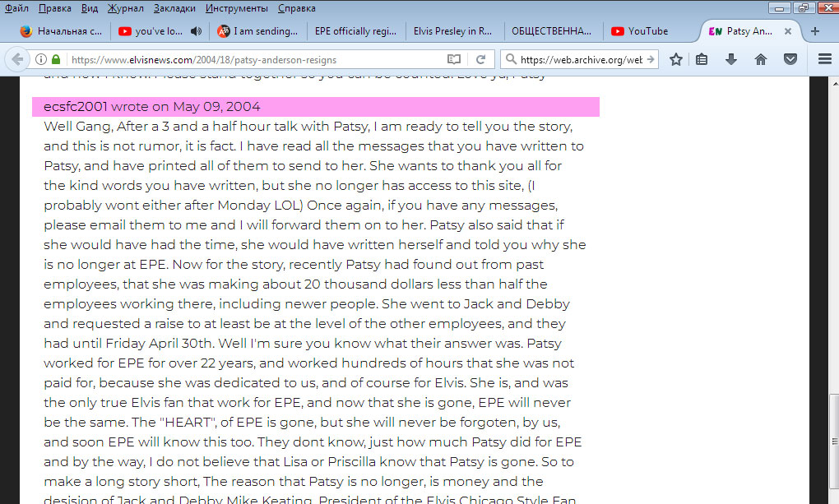Restore down the Firefox window
This screenshot has height=504, width=839.
[803, 7]
